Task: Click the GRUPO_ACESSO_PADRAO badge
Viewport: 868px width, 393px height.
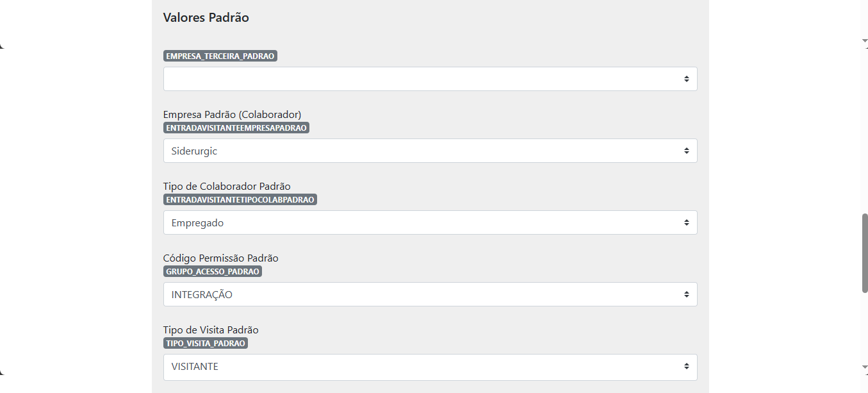Action: coord(213,271)
